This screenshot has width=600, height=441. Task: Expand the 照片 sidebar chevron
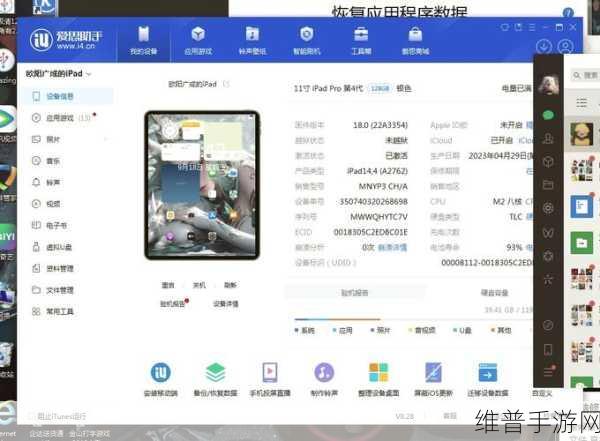pyautogui.click(x=106, y=139)
